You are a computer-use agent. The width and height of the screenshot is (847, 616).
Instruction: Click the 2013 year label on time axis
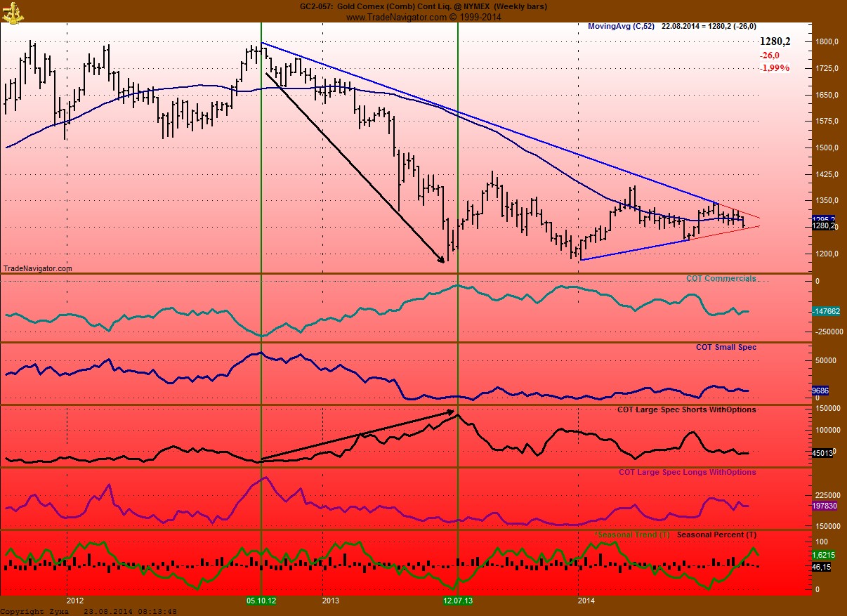click(330, 601)
